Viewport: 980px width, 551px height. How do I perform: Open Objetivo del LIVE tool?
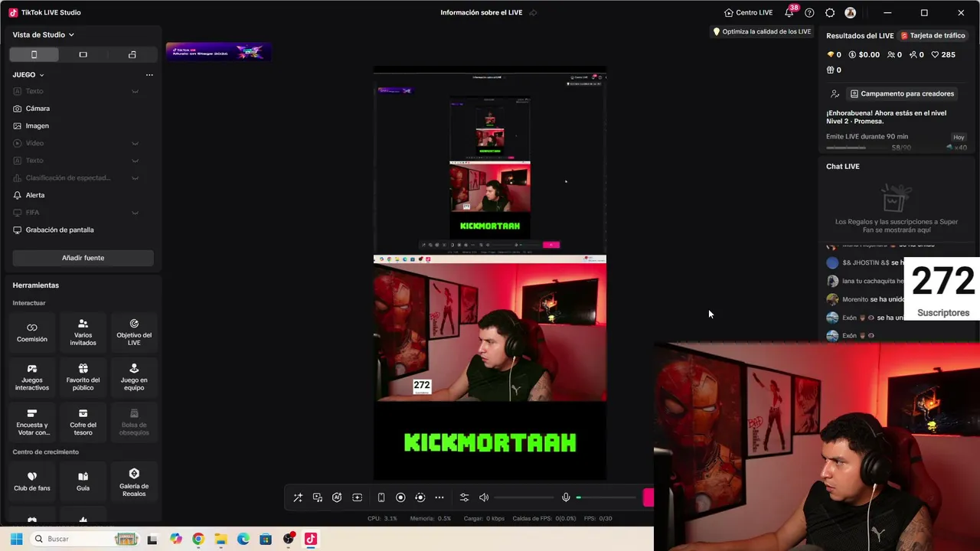[134, 332]
